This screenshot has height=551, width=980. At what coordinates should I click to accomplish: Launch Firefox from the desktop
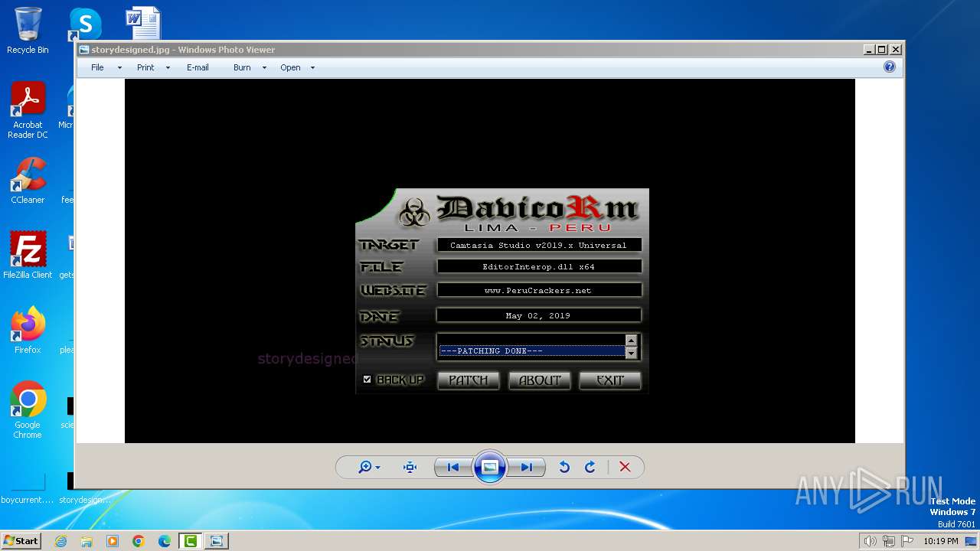coord(28,331)
